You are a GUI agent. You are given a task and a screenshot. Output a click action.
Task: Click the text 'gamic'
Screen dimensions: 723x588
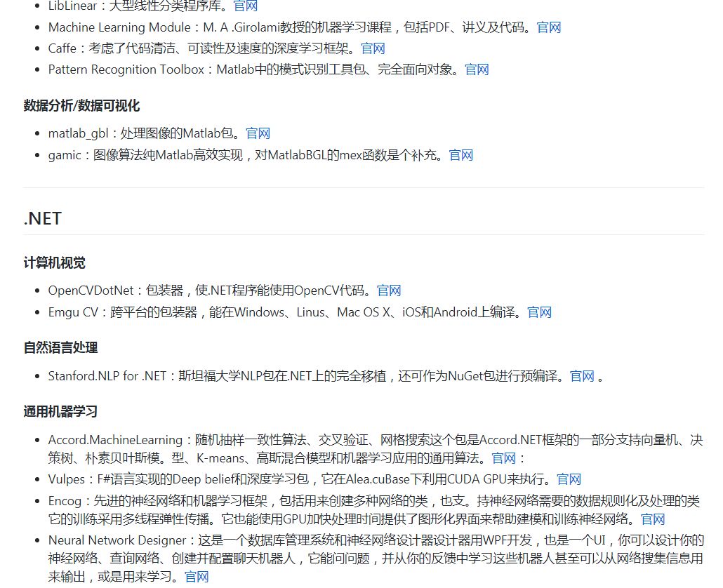(x=65, y=155)
